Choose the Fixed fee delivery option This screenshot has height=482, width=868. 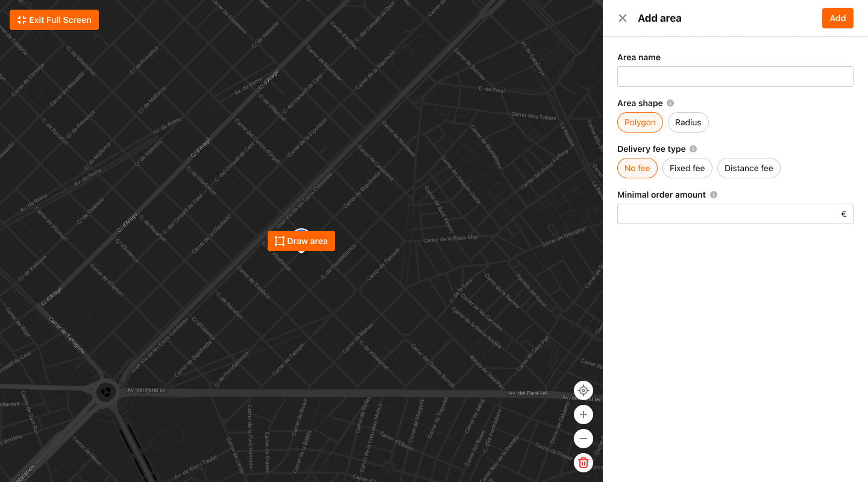click(687, 168)
